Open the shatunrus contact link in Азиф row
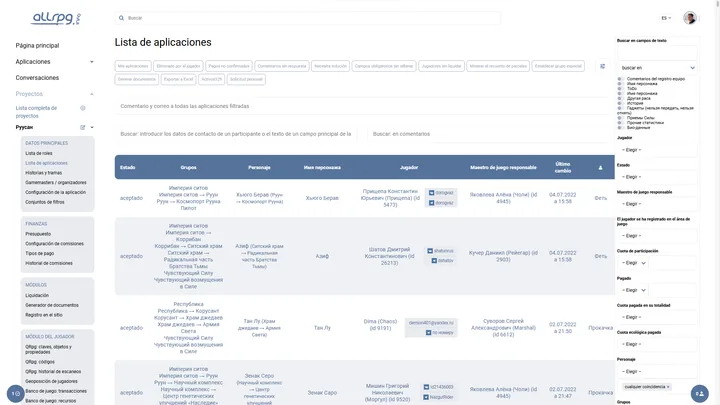This screenshot has width=720, height=405. (x=440, y=251)
